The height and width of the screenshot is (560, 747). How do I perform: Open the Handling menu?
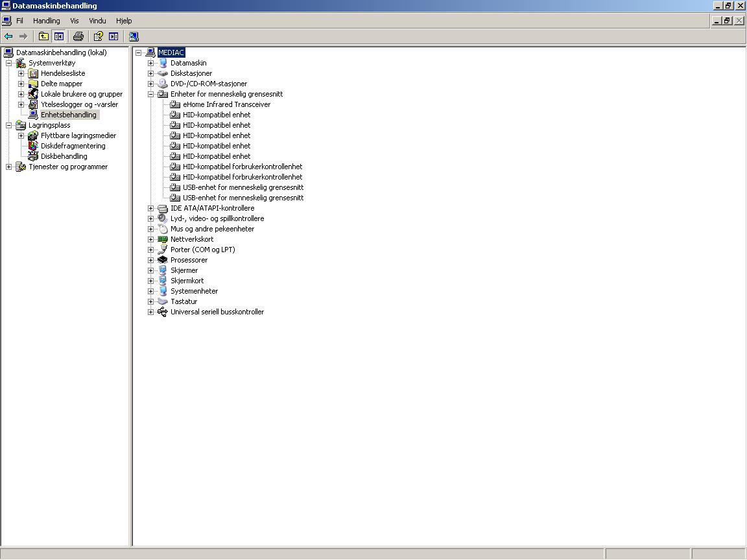(46, 21)
